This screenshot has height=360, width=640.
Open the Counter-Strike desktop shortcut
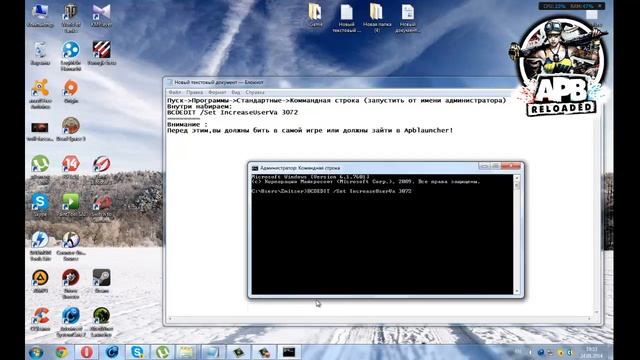pyautogui.click(x=71, y=246)
